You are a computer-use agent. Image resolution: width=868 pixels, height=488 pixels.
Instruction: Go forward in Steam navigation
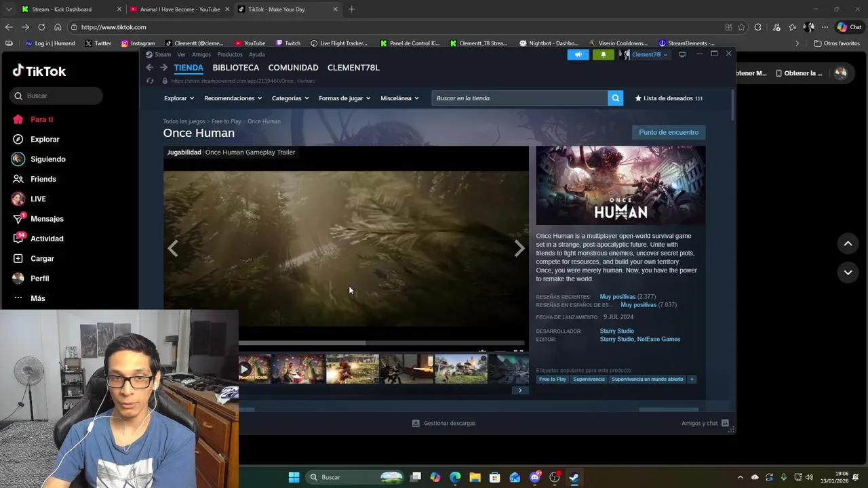(x=163, y=68)
